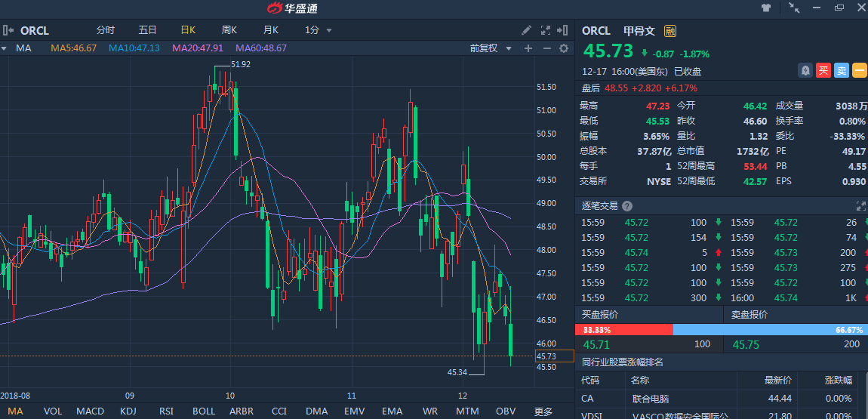Zoom out chart with minus icon
Viewport: 868px width, 419px height.
tap(546, 48)
